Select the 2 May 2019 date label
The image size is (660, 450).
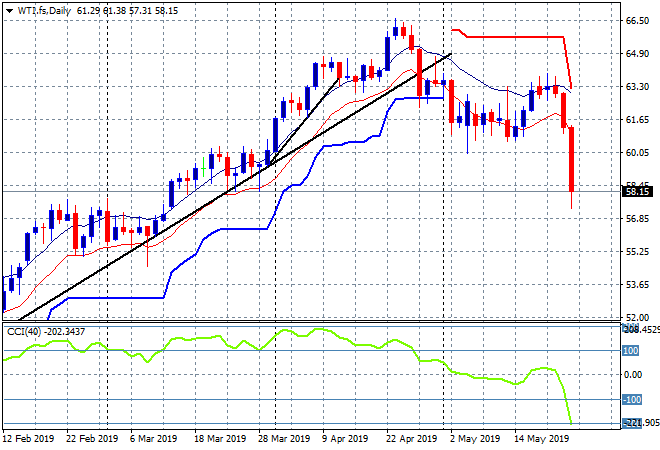pos(475,439)
